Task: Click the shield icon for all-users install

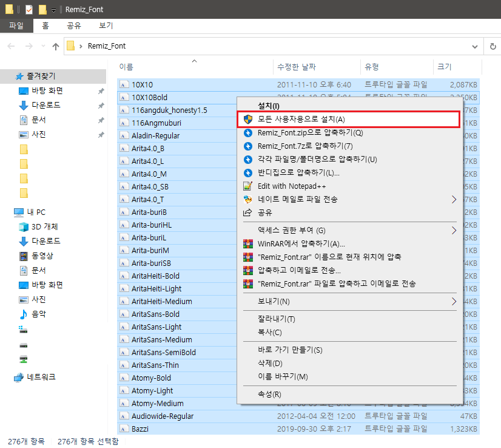Action: [248, 119]
